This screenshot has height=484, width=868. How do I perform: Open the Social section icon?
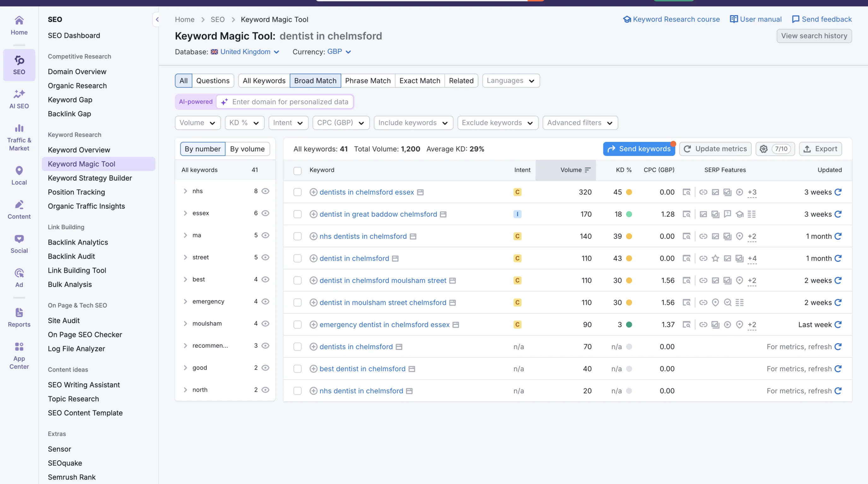coord(19,244)
